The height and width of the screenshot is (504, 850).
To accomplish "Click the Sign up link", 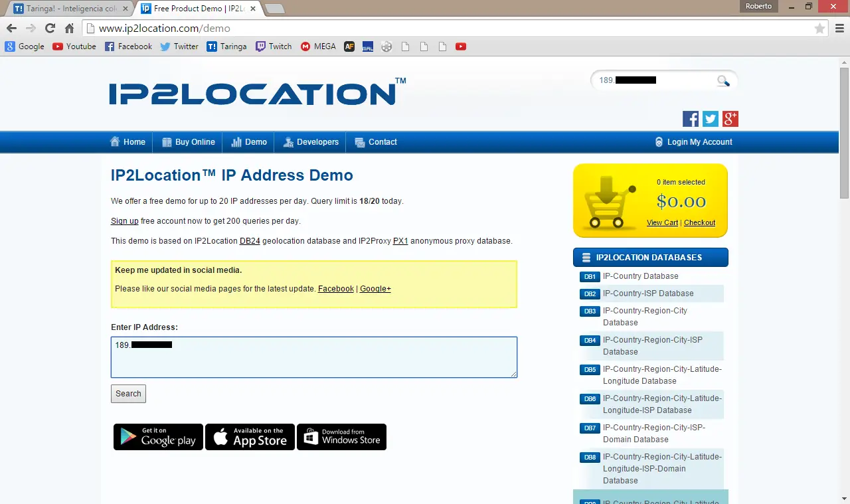I will [125, 221].
